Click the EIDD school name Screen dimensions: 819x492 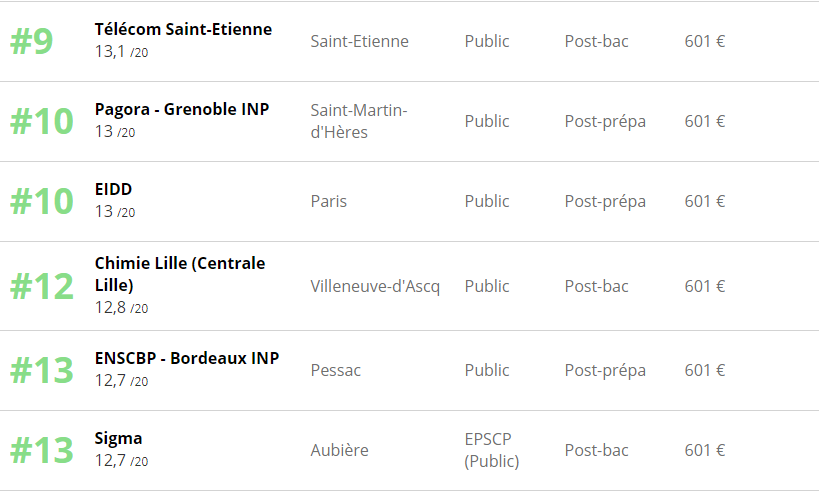pyautogui.click(x=113, y=189)
